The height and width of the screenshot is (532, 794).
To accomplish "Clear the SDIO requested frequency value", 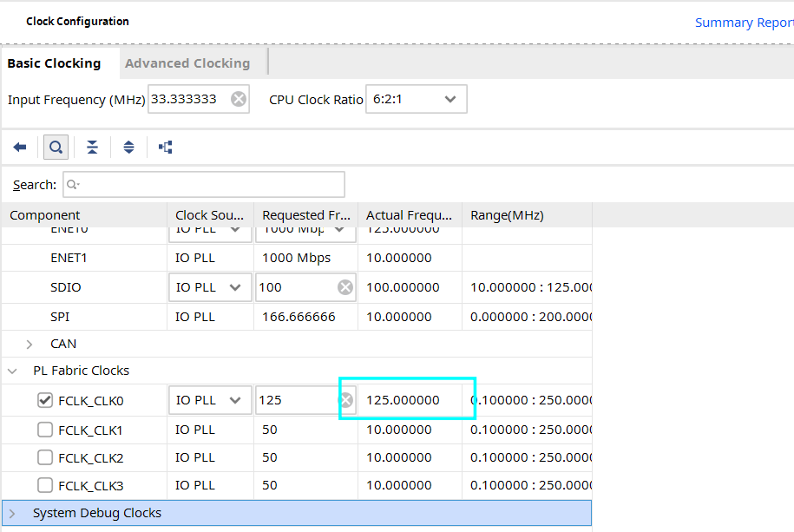I will [345, 287].
